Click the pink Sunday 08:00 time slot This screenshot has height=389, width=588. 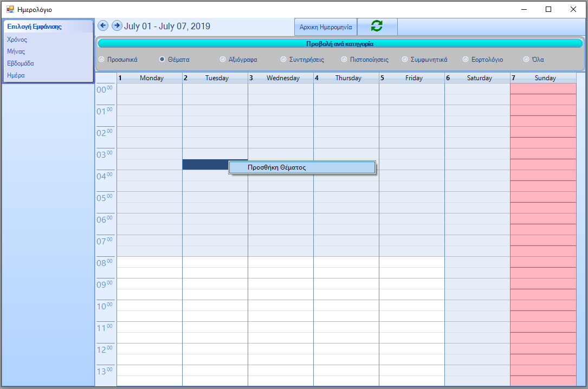(542, 262)
